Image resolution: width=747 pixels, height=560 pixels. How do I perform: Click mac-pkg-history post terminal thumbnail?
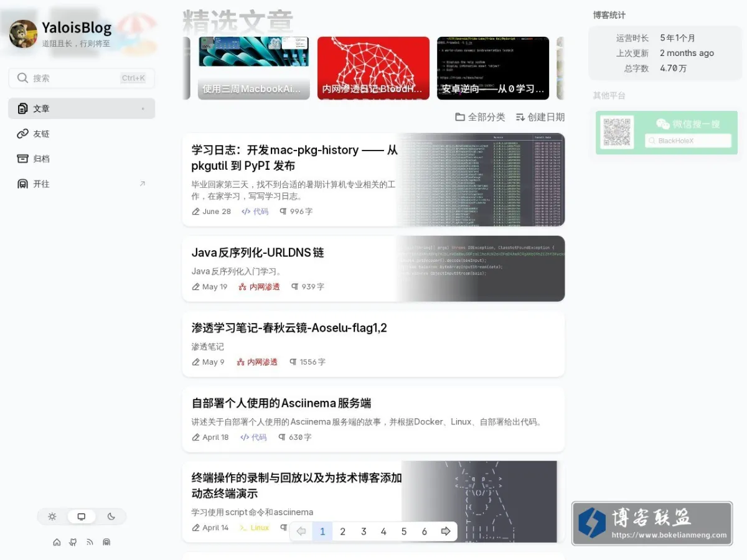(x=481, y=180)
